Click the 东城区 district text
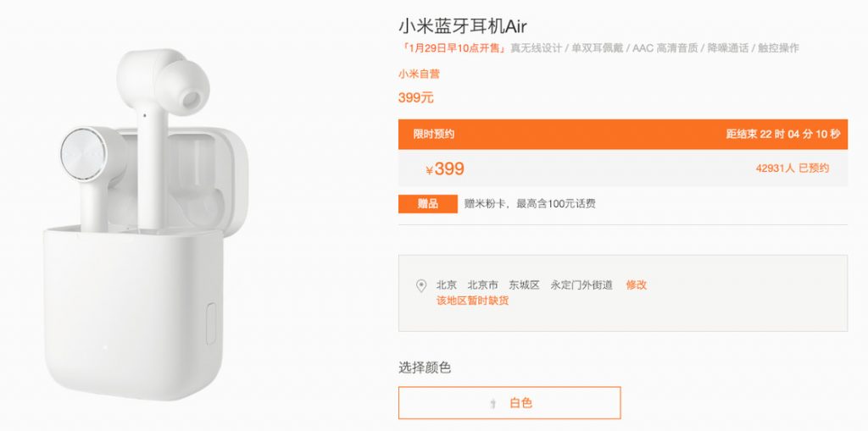Viewport: 868px width, 431px height. coord(524,285)
